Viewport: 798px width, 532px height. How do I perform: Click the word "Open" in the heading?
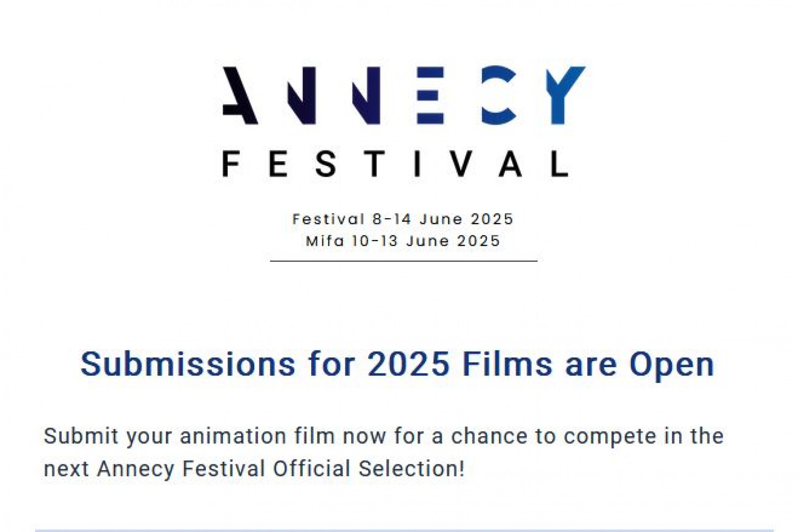(671, 365)
